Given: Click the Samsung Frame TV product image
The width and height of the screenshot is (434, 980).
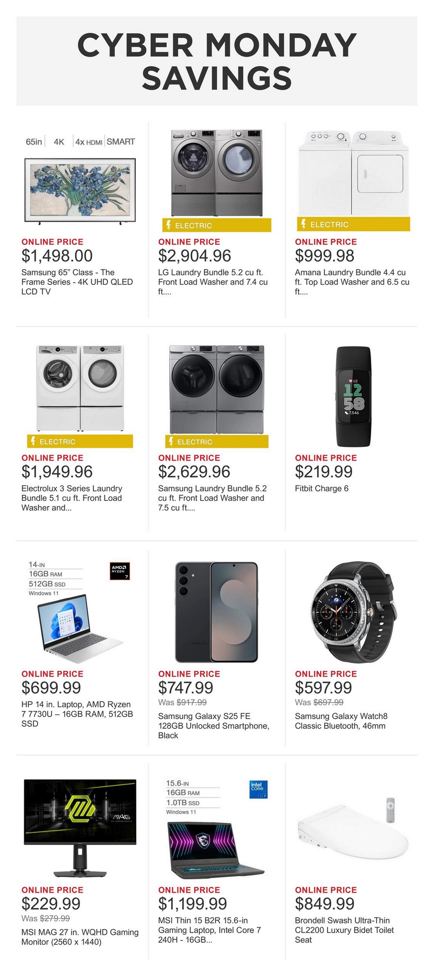Looking at the screenshot, I should point(80,190).
